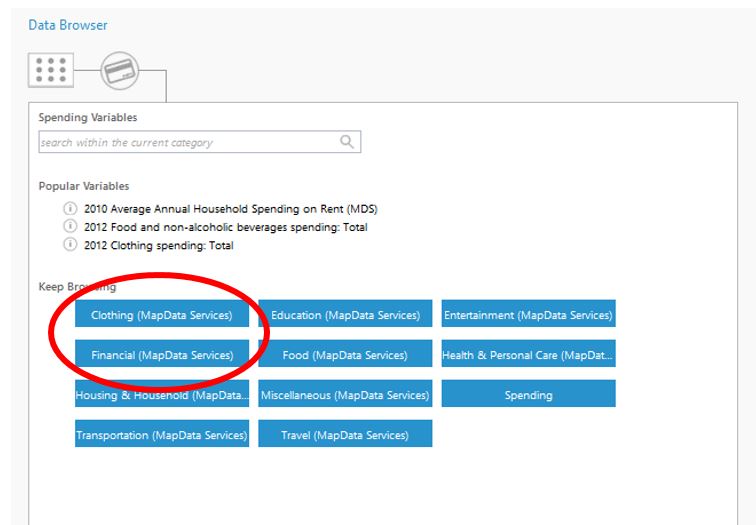
Task: Open the Spending category button
Action: click(528, 393)
